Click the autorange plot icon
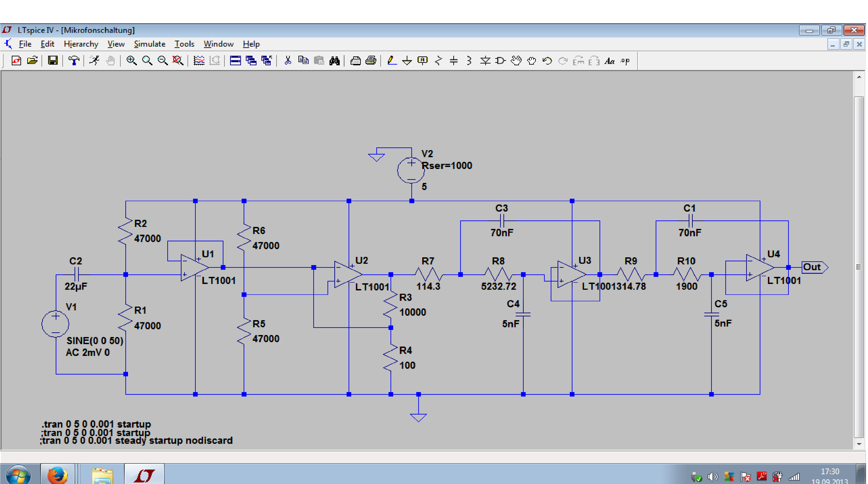Viewport: 868px width, 484px height. [x=199, y=61]
